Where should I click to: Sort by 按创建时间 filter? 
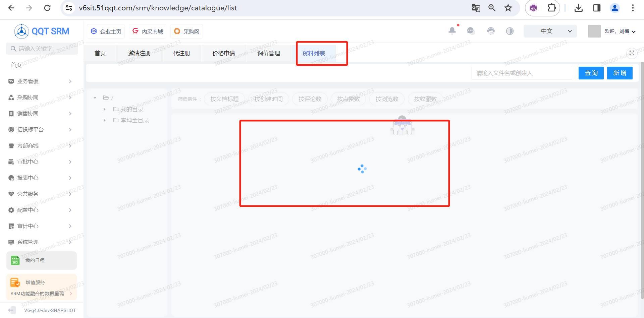coord(268,99)
